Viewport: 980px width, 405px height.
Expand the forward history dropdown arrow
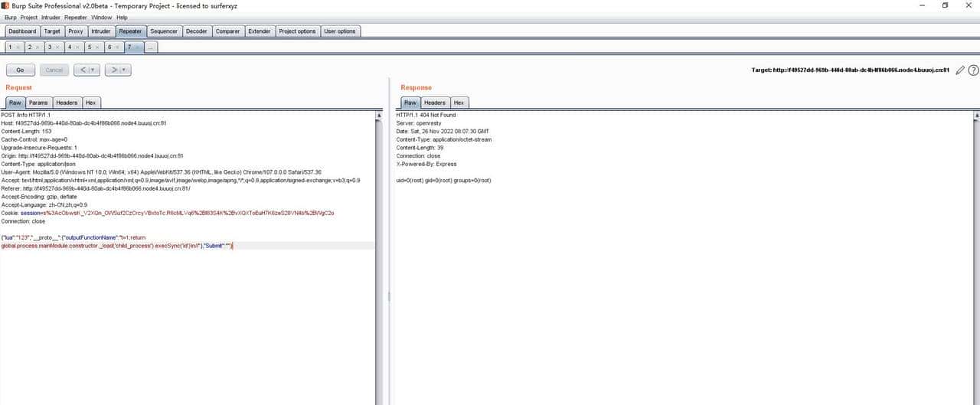click(x=124, y=70)
